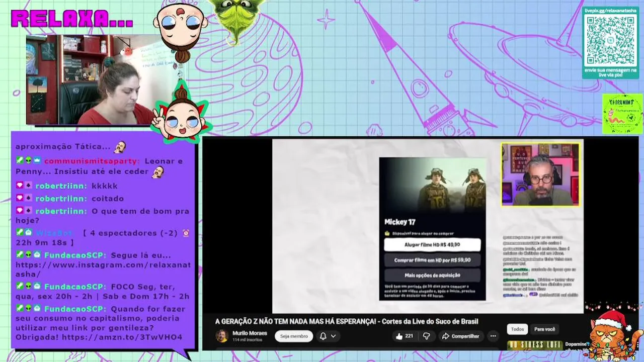Click the Compartilhar share button
Viewport: 644px width, 362px height.
tap(460, 336)
